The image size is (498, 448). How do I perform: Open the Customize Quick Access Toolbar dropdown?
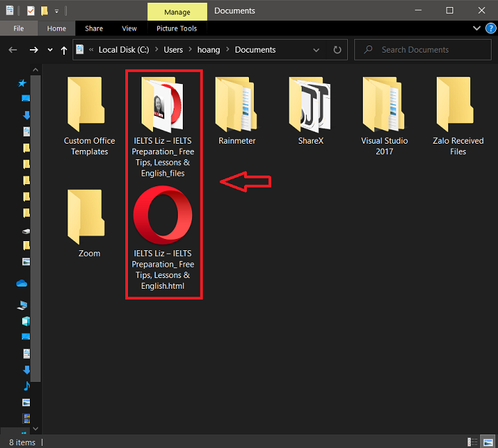click(x=56, y=11)
